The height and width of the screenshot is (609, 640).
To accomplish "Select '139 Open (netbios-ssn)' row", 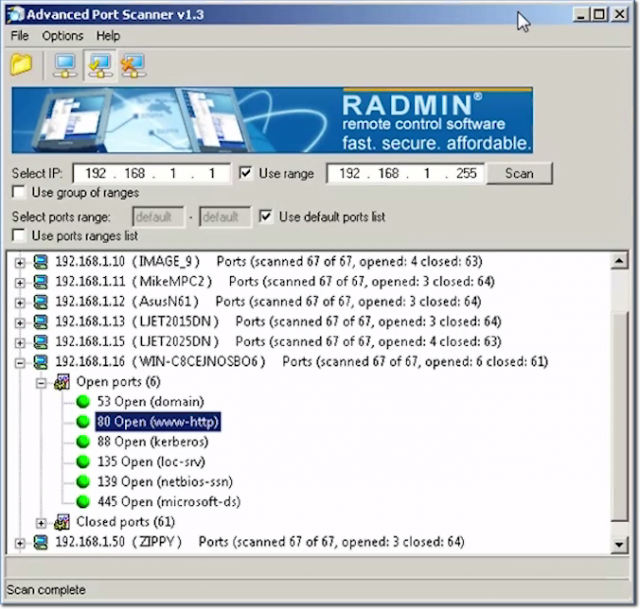I will click(x=165, y=482).
